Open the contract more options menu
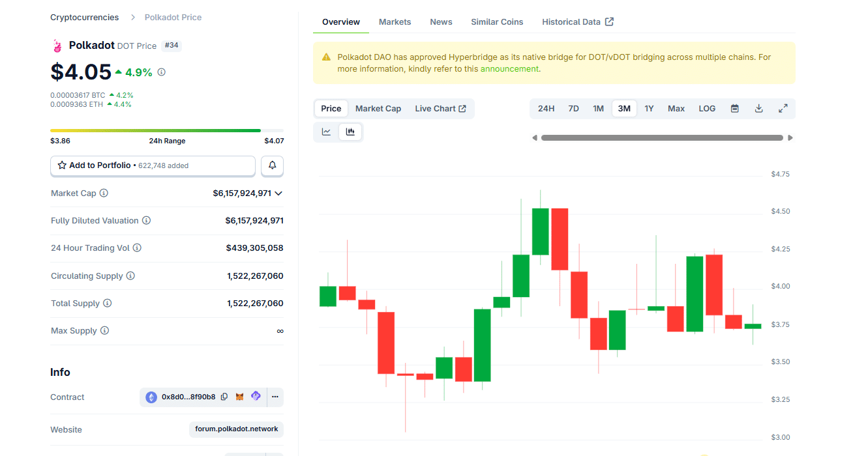This screenshot has height=456, width=868. pyautogui.click(x=275, y=397)
